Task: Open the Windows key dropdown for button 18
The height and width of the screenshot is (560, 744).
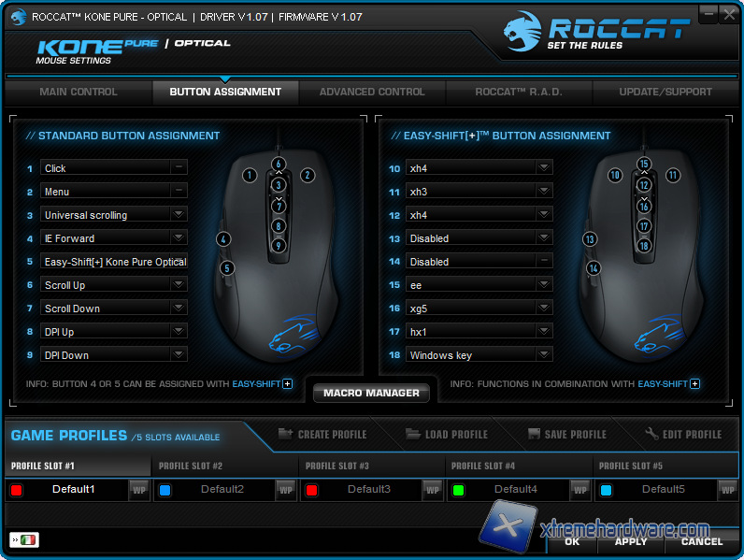Action: pos(544,354)
